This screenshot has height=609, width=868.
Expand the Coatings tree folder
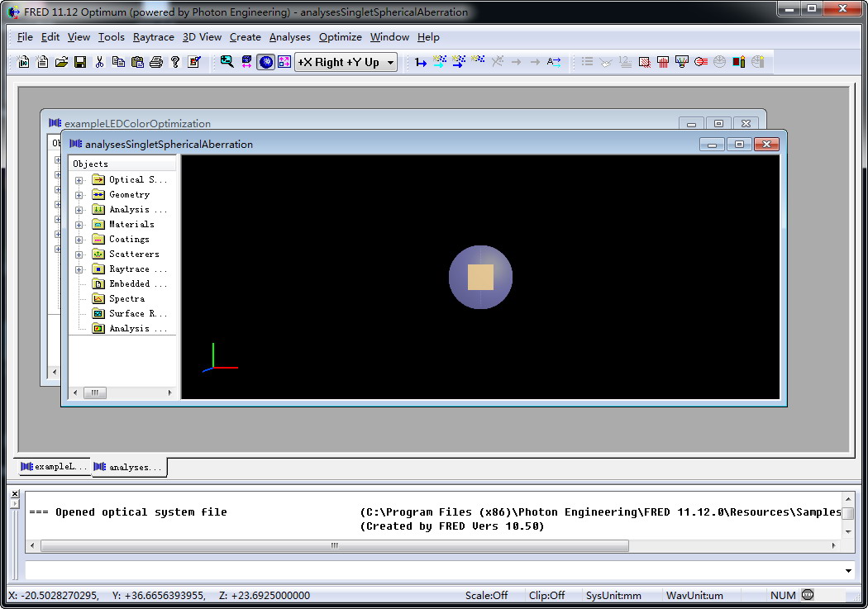click(x=79, y=240)
